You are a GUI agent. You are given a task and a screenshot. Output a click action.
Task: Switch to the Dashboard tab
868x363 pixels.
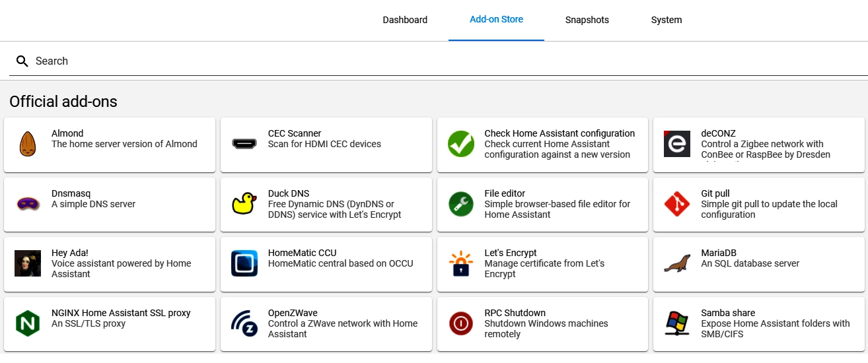(405, 20)
